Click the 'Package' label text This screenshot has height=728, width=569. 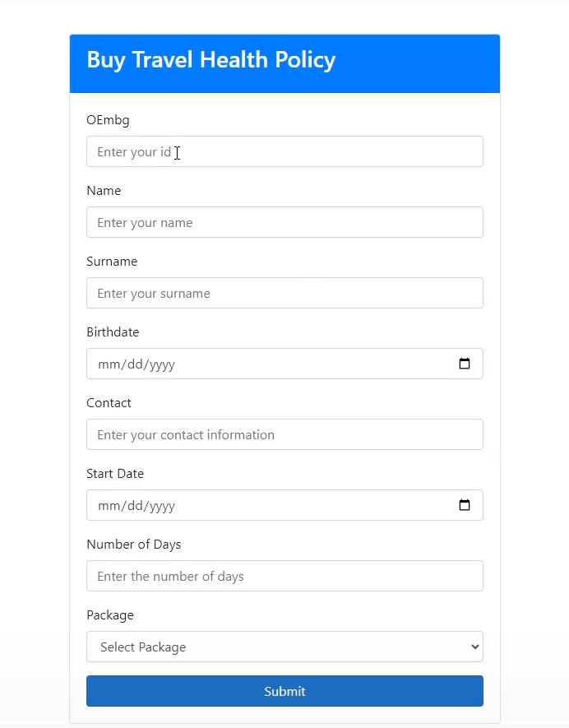[x=109, y=615]
